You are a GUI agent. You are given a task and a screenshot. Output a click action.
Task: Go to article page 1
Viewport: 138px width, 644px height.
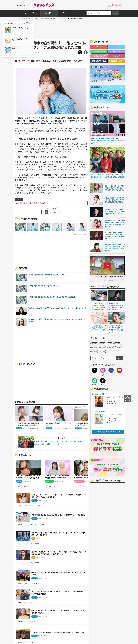[43, 212]
